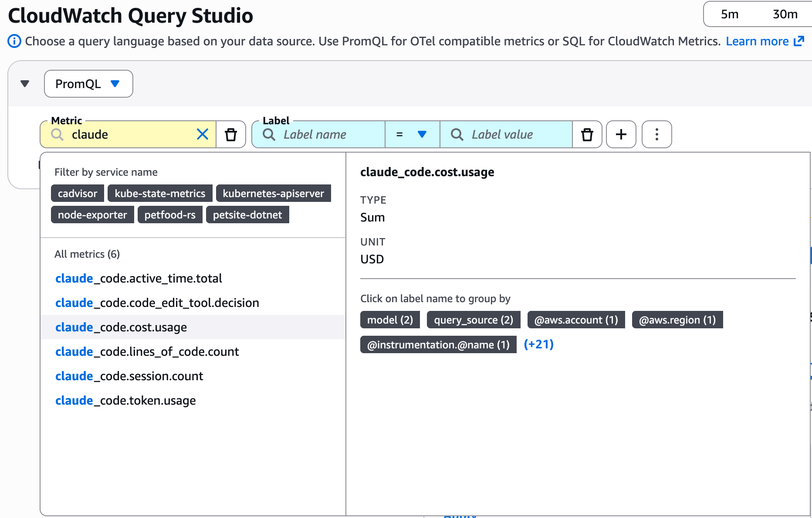The width and height of the screenshot is (812, 518).
Task: Select claude_code.active_time.total metric
Action: tap(193, 278)
